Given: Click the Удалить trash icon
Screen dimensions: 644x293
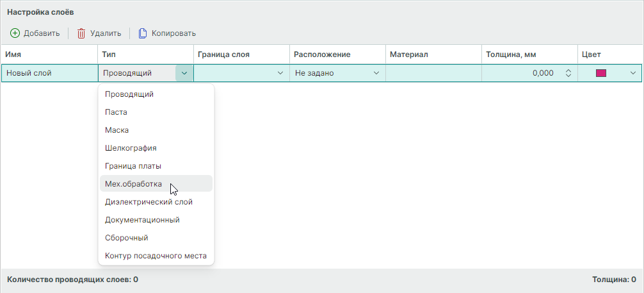Looking at the screenshot, I should [81, 33].
